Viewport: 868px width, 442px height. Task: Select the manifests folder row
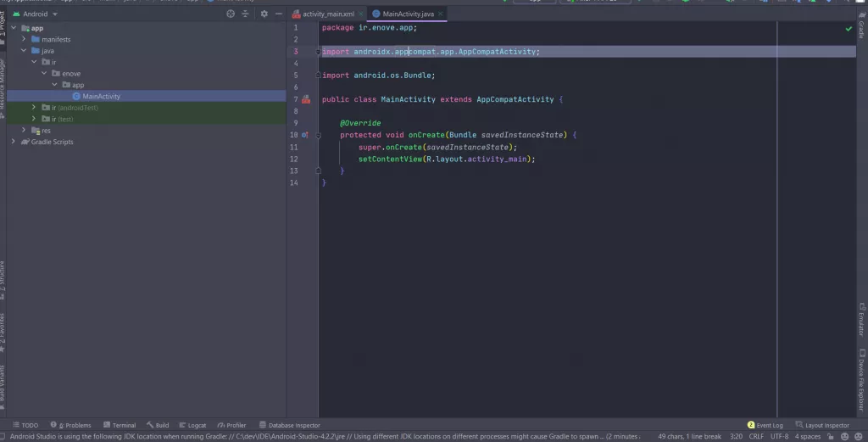146,39
